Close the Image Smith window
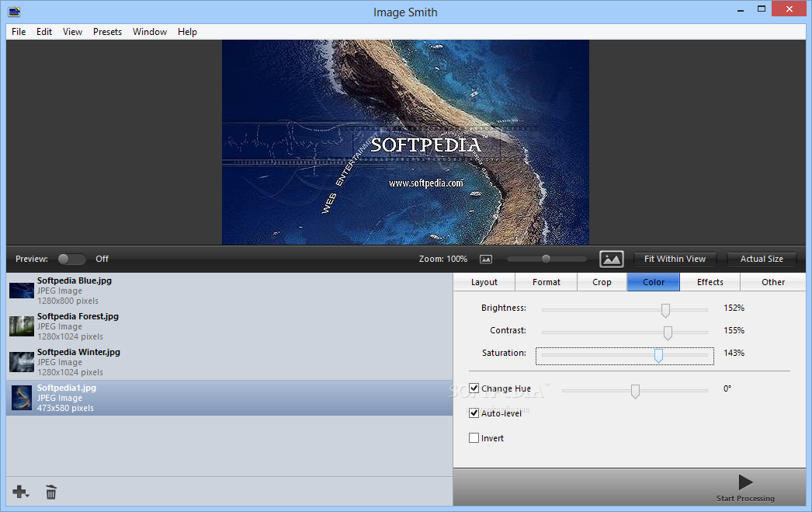The image size is (812, 512). point(789,9)
